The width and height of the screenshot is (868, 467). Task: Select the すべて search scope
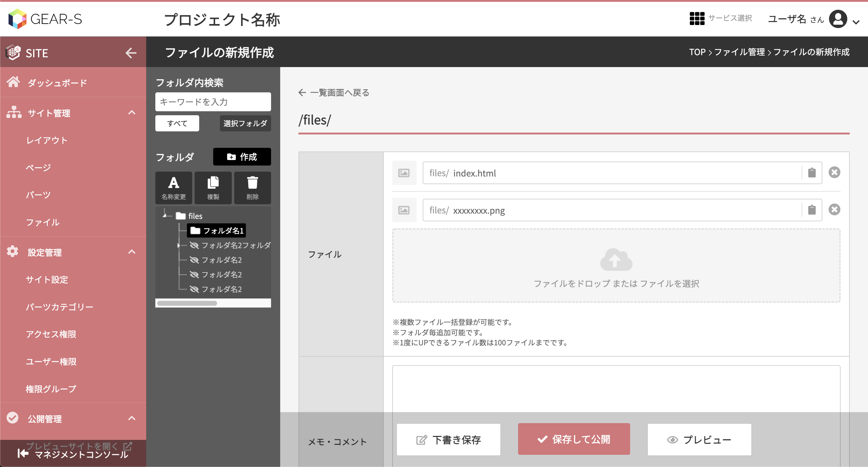coord(177,123)
